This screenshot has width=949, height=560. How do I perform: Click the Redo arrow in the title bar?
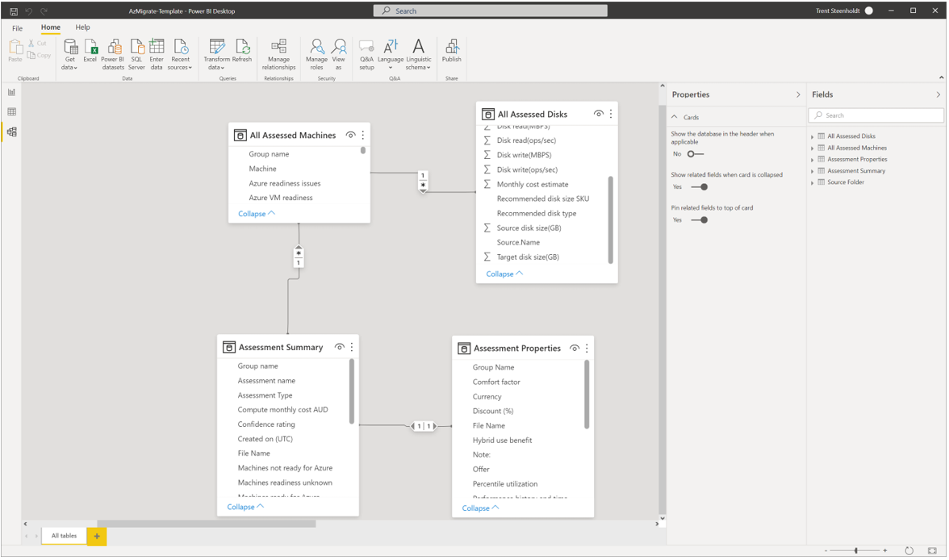[44, 11]
